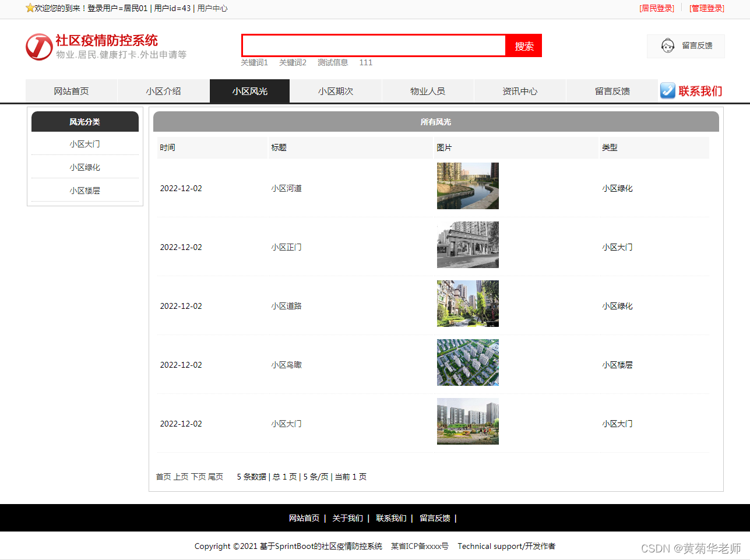Select 小区楼层 in 风光分类 sidebar
The height and width of the screenshot is (560, 750).
(85, 191)
